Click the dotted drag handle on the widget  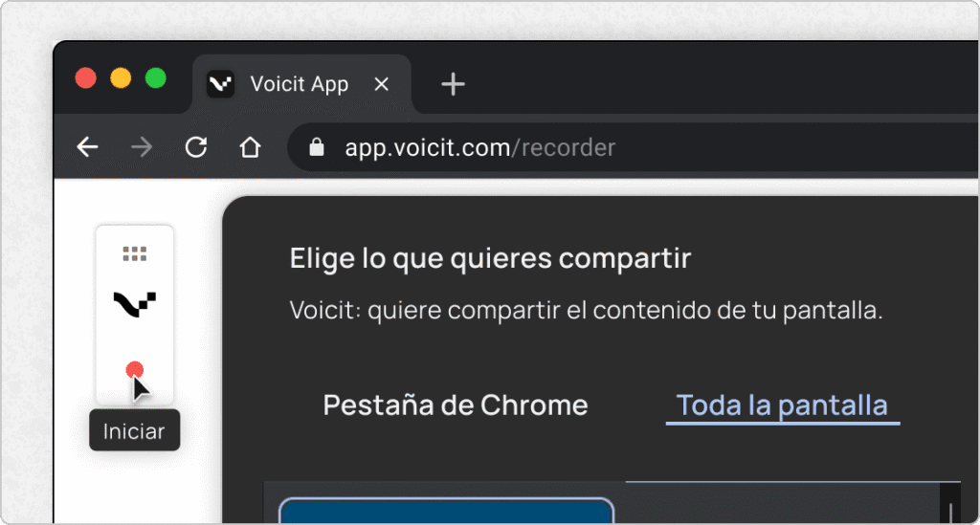(x=135, y=253)
